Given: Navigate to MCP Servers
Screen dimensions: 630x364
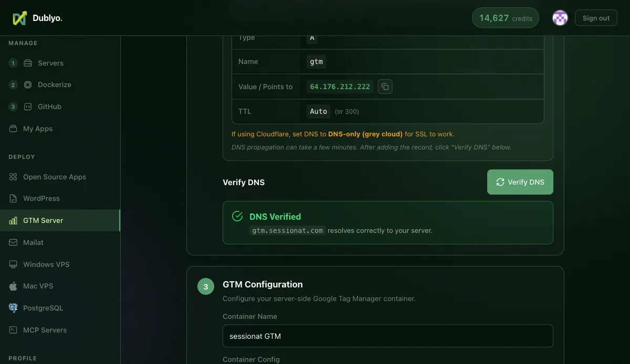Looking at the screenshot, I should pyautogui.click(x=60, y=330).
